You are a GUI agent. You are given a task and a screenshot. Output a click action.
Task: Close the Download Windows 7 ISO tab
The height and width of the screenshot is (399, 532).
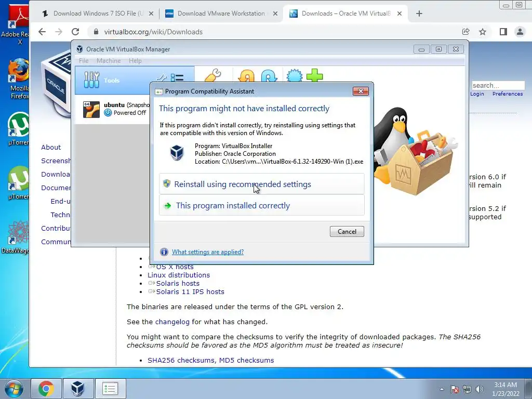151,14
